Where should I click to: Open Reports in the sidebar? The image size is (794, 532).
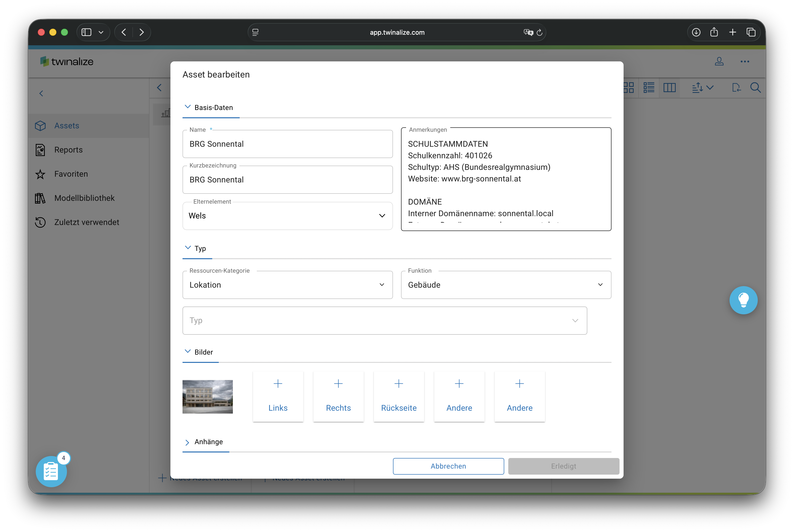68,150
